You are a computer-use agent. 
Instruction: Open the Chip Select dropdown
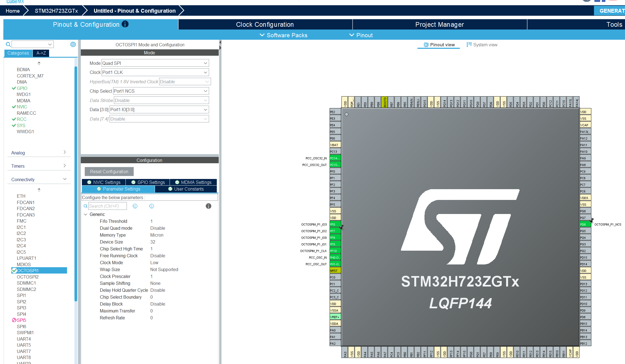(x=161, y=91)
